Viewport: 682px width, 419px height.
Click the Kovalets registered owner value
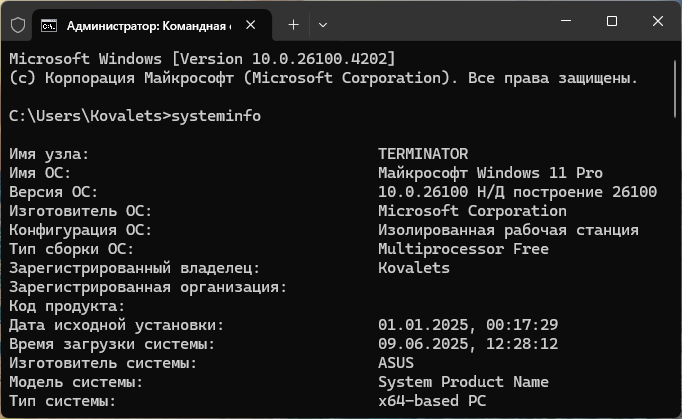tap(414, 268)
